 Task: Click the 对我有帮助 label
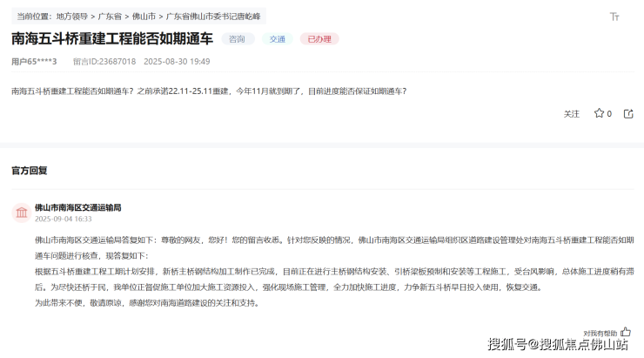(x=600, y=333)
